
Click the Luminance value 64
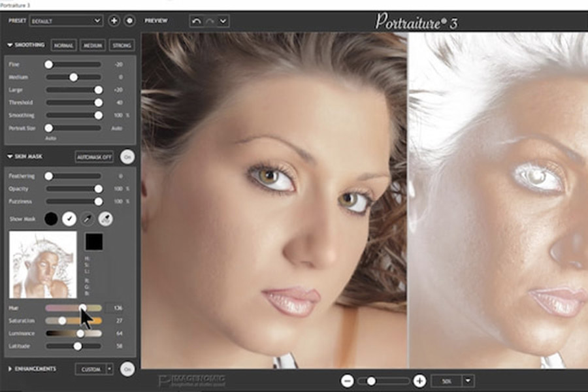pyautogui.click(x=120, y=333)
